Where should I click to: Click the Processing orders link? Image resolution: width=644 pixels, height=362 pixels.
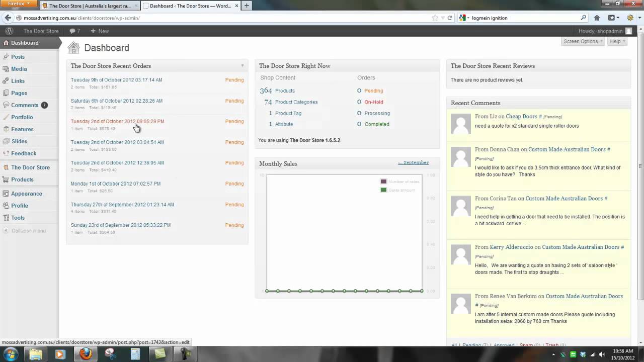[377, 113]
